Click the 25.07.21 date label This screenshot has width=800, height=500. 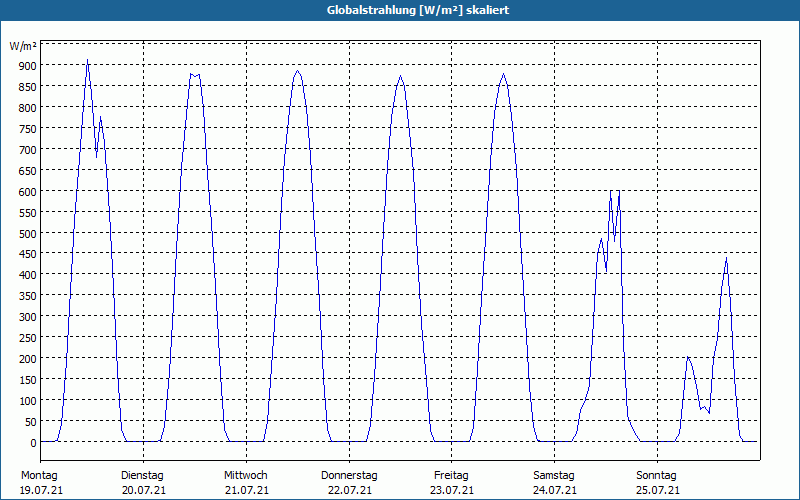(x=658, y=490)
